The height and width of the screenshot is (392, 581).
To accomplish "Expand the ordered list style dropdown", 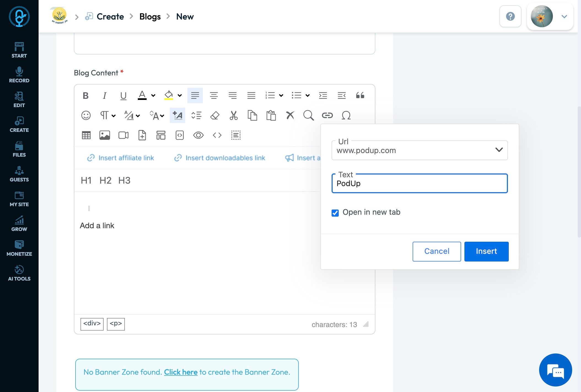I will click(281, 96).
